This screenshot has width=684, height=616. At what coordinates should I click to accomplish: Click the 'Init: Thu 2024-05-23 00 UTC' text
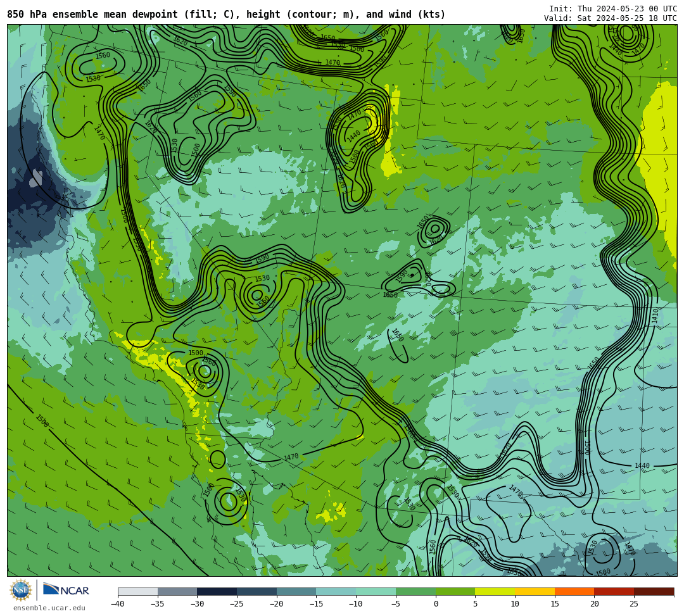[613, 9]
